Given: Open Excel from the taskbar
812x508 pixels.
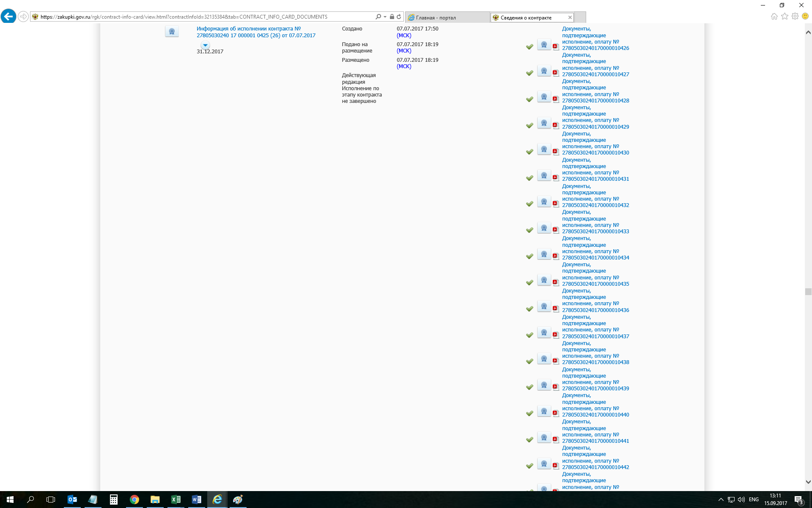Looking at the screenshot, I should point(176,500).
